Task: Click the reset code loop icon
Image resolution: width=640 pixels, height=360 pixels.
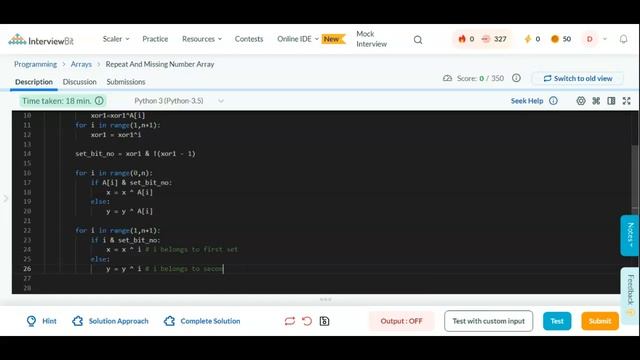Action: pos(289,321)
